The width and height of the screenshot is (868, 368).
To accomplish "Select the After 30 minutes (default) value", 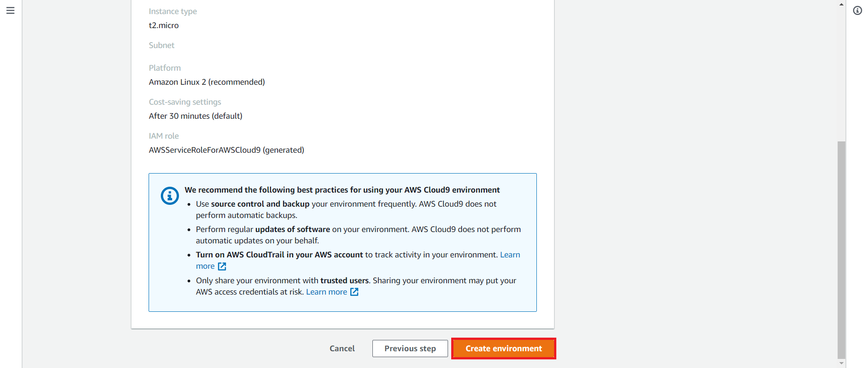I will pyautogui.click(x=195, y=116).
